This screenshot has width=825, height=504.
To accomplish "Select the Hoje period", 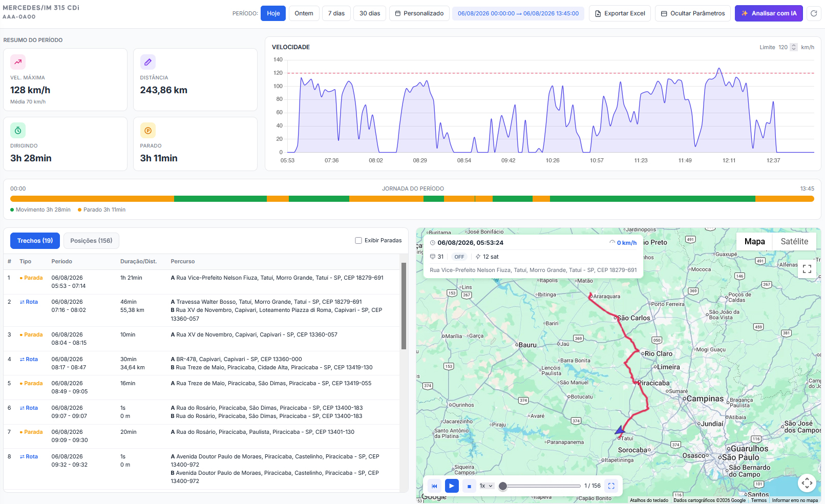I will (x=273, y=13).
